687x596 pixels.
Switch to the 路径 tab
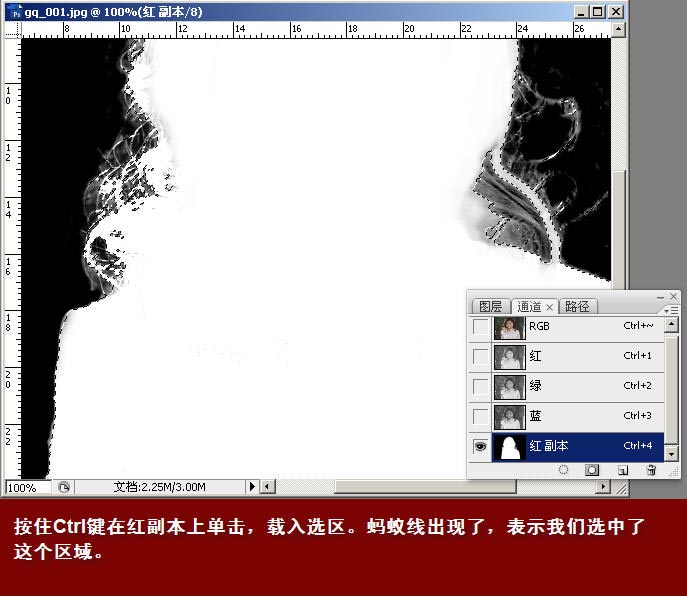click(577, 307)
